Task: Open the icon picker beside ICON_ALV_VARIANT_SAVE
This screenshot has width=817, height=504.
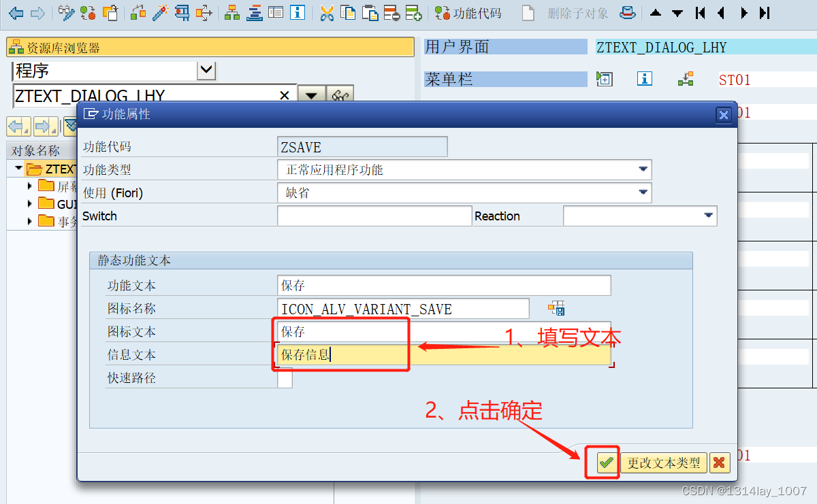Action: click(x=557, y=308)
